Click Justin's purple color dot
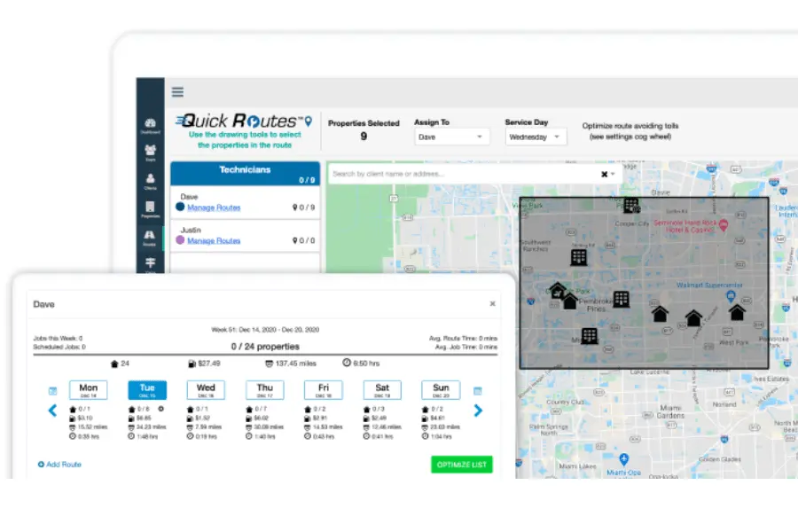 click(x=180, y=239)
